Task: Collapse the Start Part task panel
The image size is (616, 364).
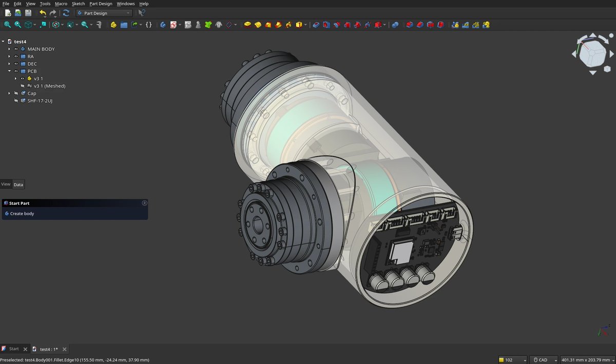Action: pos(144,203)
